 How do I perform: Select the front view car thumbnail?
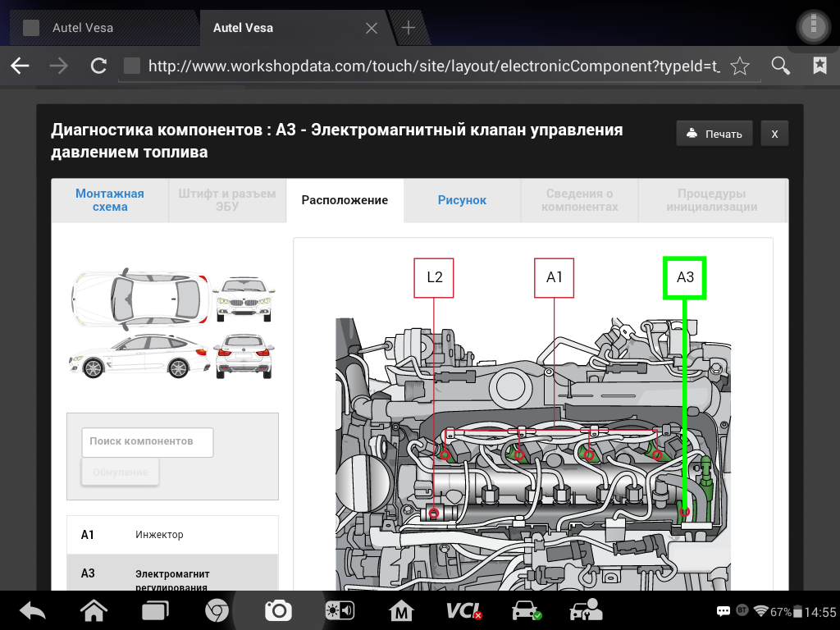pos(244,299)
